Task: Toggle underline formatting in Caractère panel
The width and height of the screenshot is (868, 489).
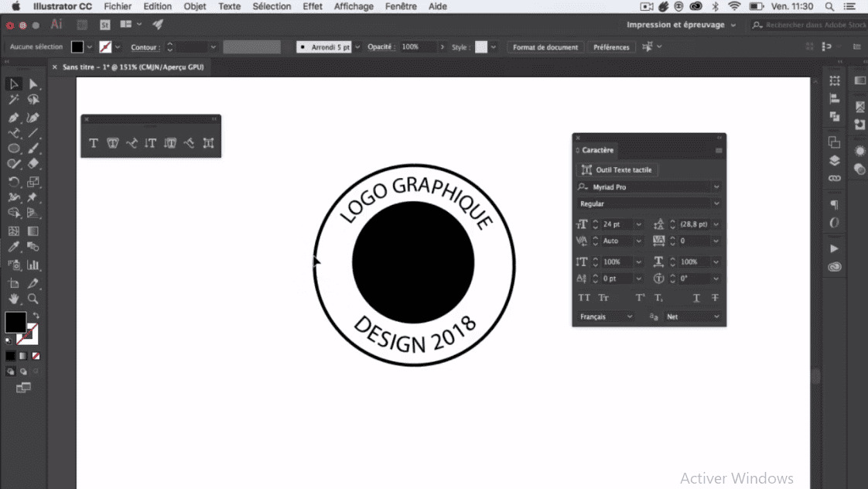Action: [x=696, y=297]
